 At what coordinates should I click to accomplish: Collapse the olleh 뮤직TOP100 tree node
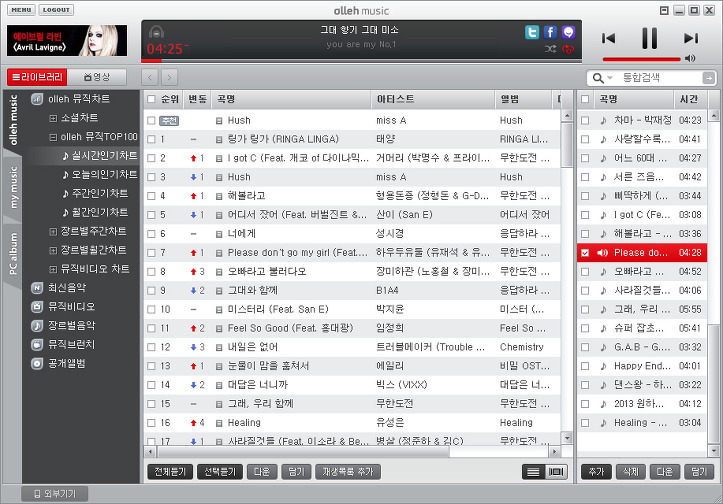(x=53, y=137)
